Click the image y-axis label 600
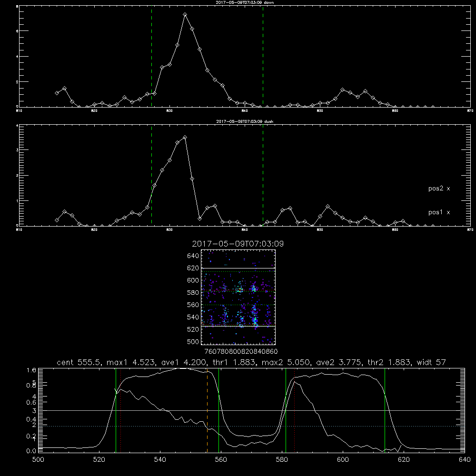This screenshot has width=476, height=476. pos(193,280)
